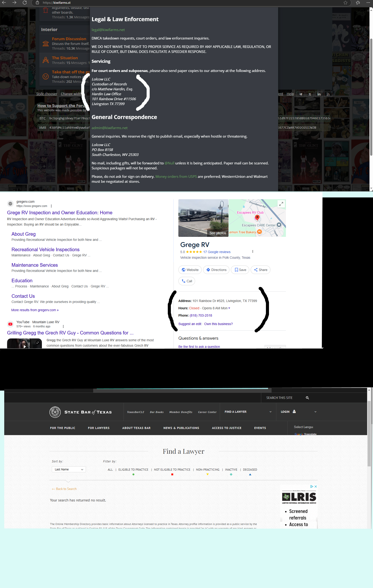Click the Search This Site field
The image size is (373, 588).
[283, 398]
